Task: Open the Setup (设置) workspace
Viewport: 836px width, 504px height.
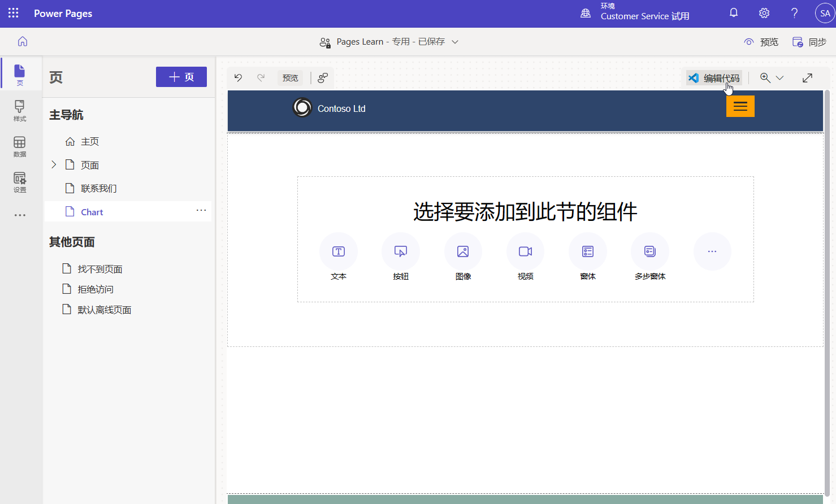Action: (x=20, y=182)
